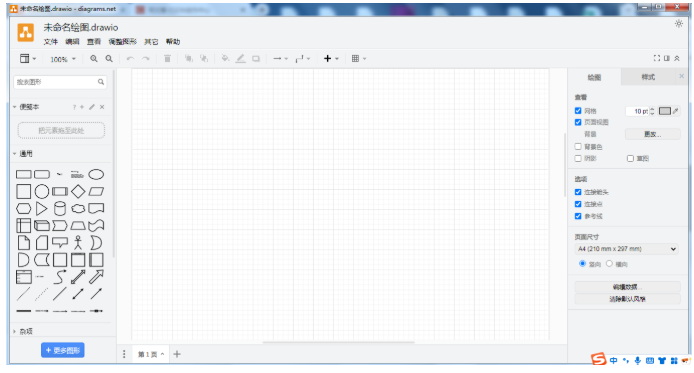The image size is (694, 373).
Task: Open the Help (帮助) menu
Action: (x=173, y=42)
